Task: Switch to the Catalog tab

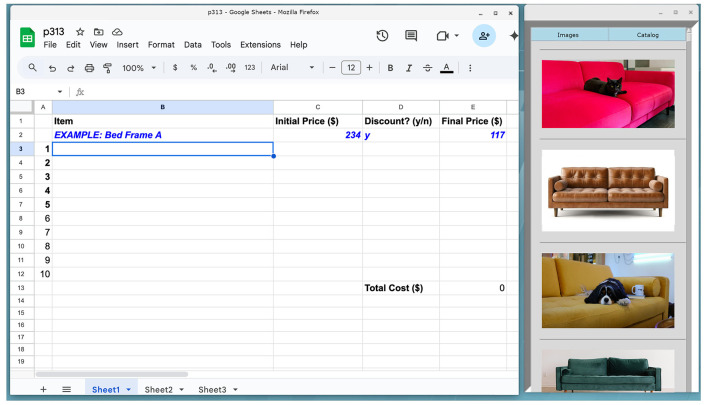Action: (x=647, y=35)
